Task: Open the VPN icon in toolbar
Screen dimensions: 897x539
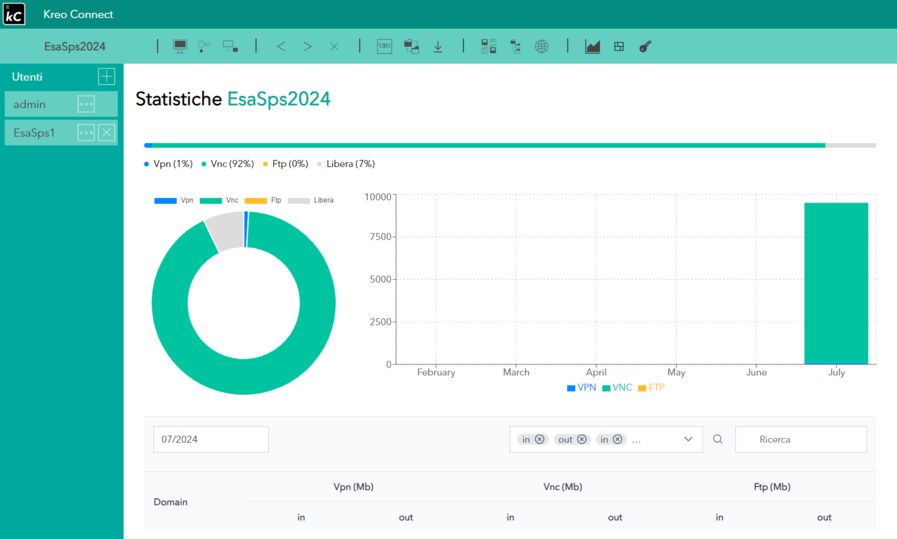Action: [384, 46]
